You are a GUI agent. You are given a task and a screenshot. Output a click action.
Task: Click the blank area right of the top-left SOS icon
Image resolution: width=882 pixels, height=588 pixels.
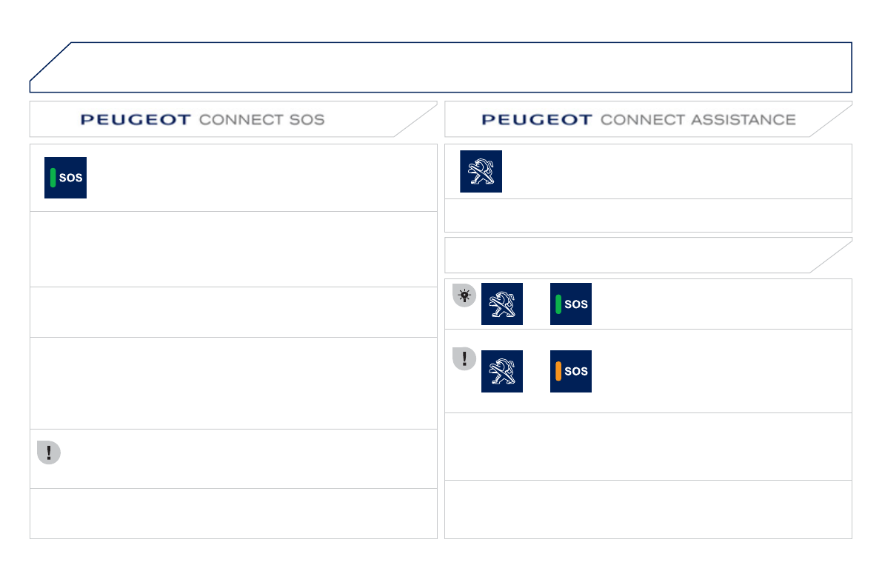259,178
